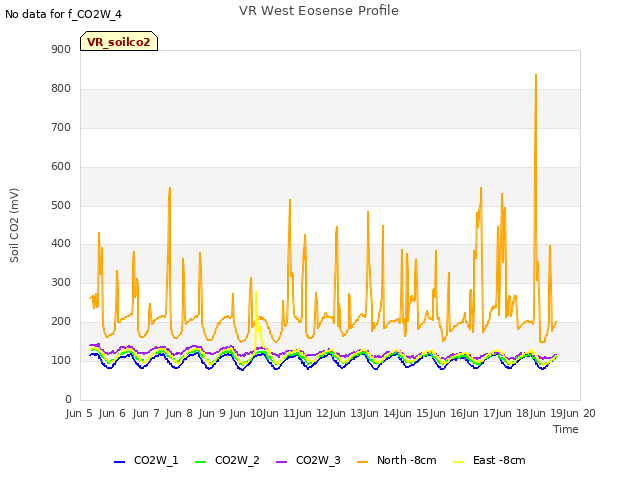Click the Jun 8 x-axis date label

tap(179, 413)
